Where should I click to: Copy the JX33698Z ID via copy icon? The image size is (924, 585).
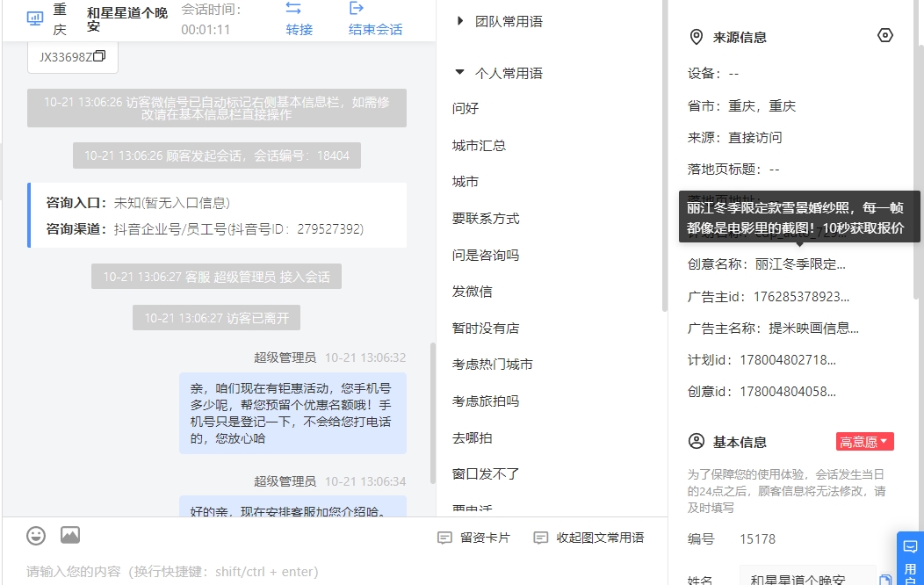click(99, 56)
